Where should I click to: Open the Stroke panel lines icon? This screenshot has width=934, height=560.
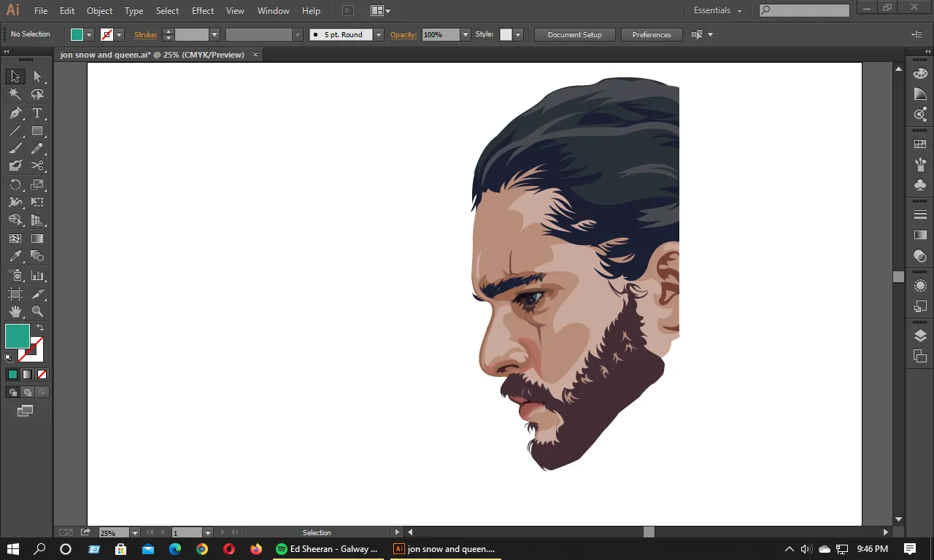(920, 214)
